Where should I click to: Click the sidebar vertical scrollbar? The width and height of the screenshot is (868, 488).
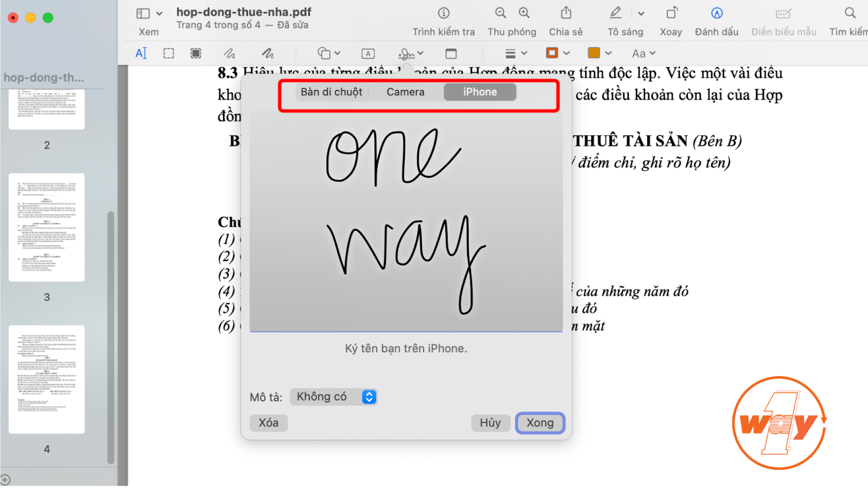tap(111, 337)
